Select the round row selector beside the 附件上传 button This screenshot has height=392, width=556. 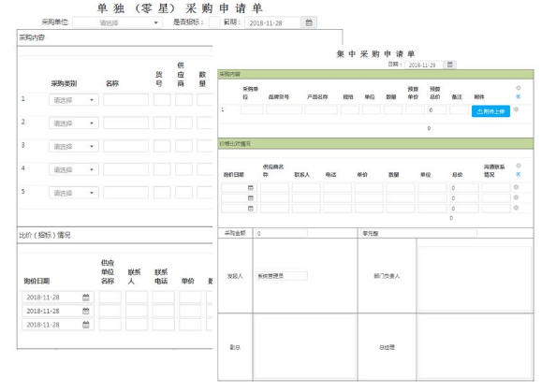pyautogui.click(x=517, y=109)
